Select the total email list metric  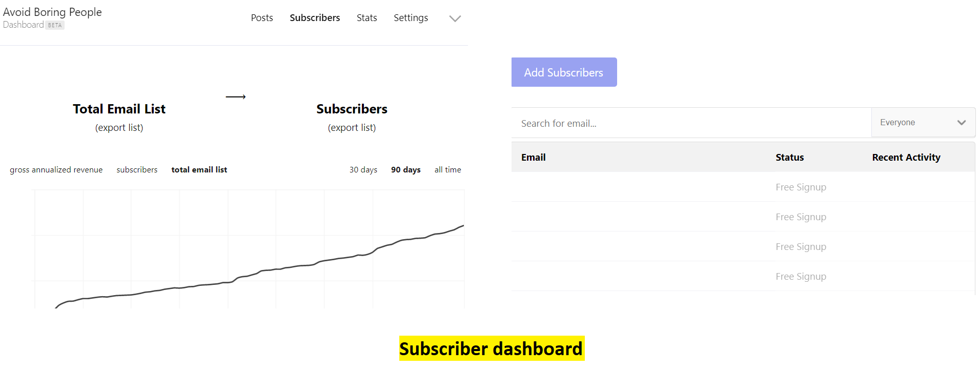coord(199,170)
